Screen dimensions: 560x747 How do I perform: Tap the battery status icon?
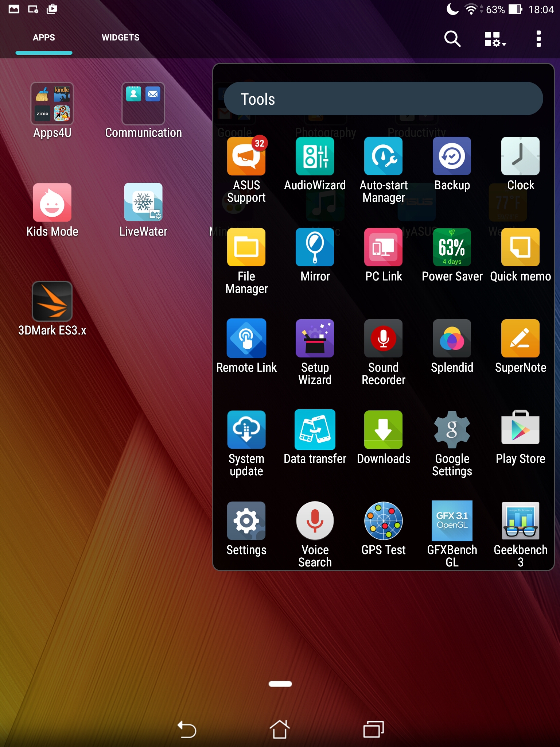pos(516,9)
